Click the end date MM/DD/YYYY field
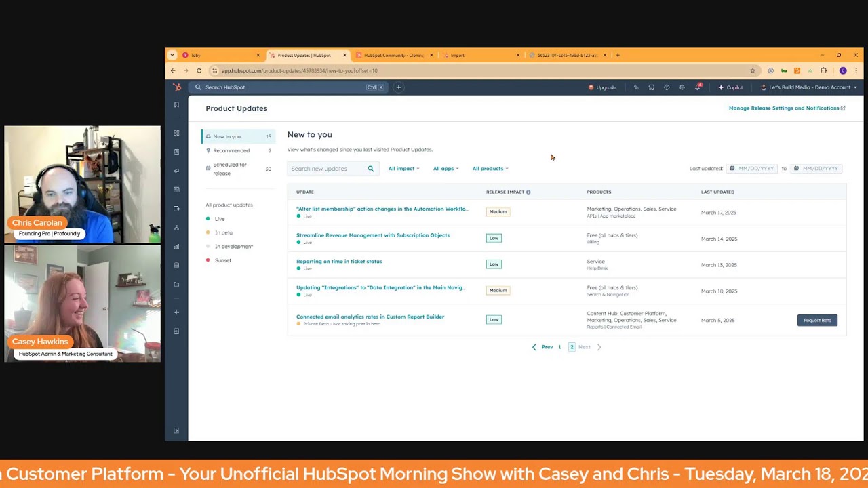868x488 pixels. coord(816,169)
